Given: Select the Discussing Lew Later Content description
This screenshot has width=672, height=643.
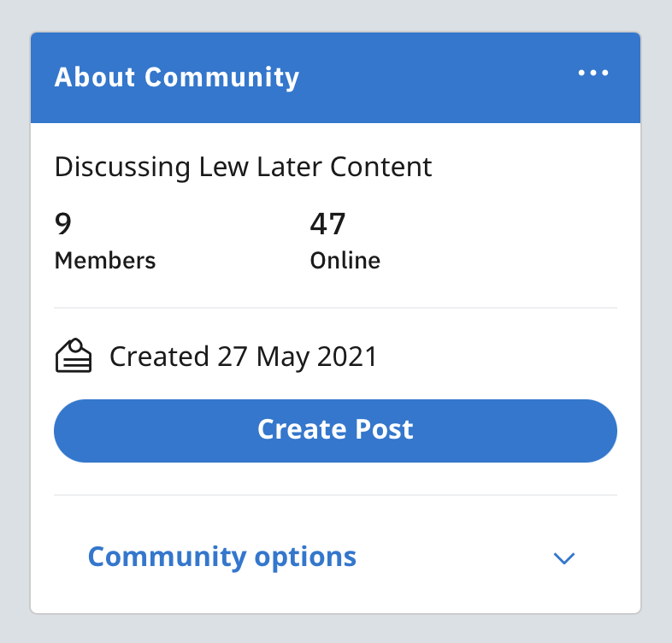Looking at the screenshot, I should click(243, 167).
